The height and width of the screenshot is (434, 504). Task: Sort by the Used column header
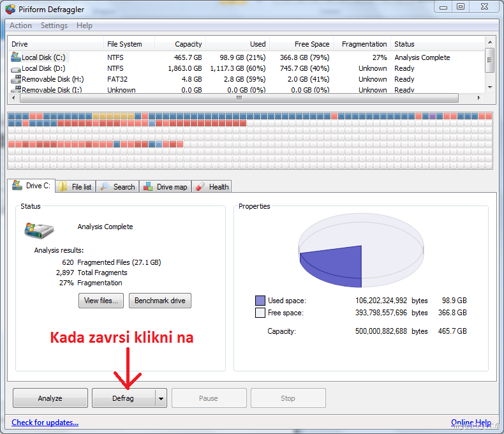coord(238,44)
